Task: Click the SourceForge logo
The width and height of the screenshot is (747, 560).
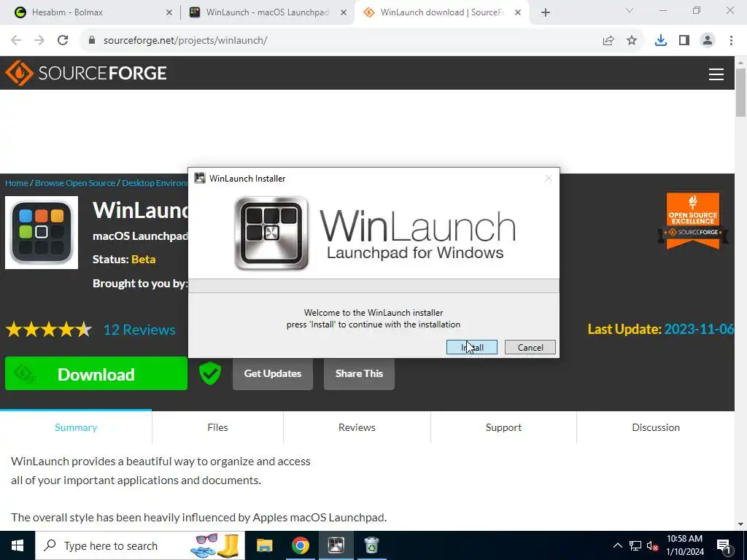Action: coord(86,73)
